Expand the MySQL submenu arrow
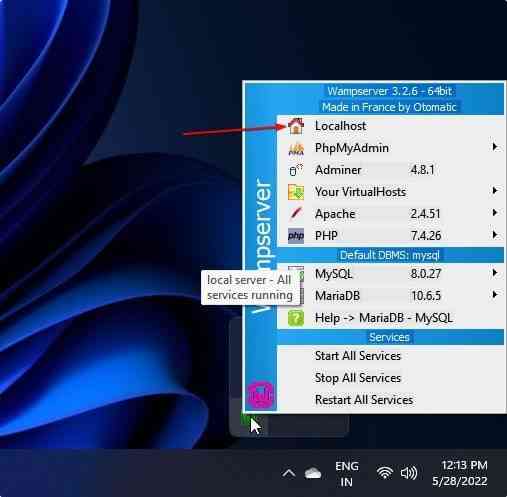Viewport: 507px width, 497px height. [495, 273]
